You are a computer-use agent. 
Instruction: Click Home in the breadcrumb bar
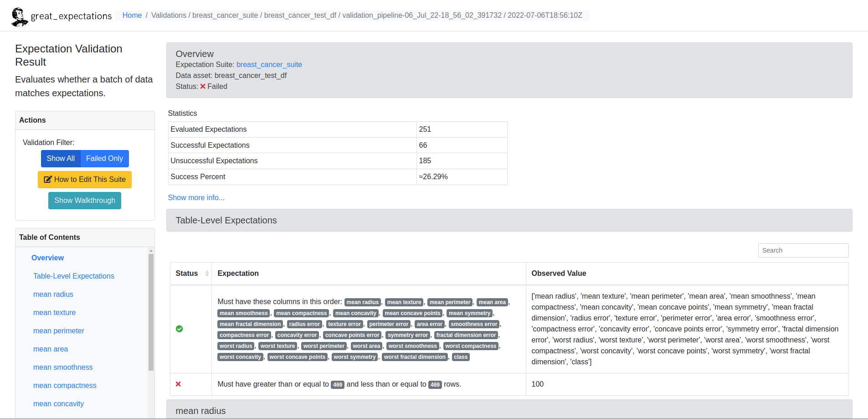click(x=132, y=15)
